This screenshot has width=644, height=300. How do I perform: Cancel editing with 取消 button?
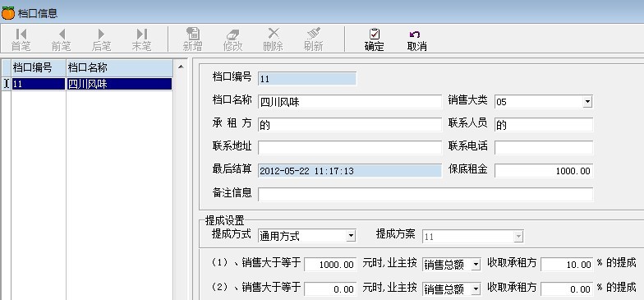[x=416, y=39]
